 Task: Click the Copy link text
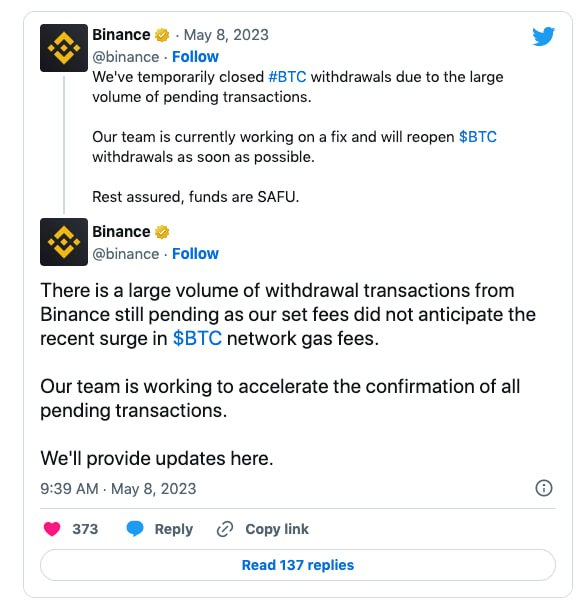pos(277,529)
